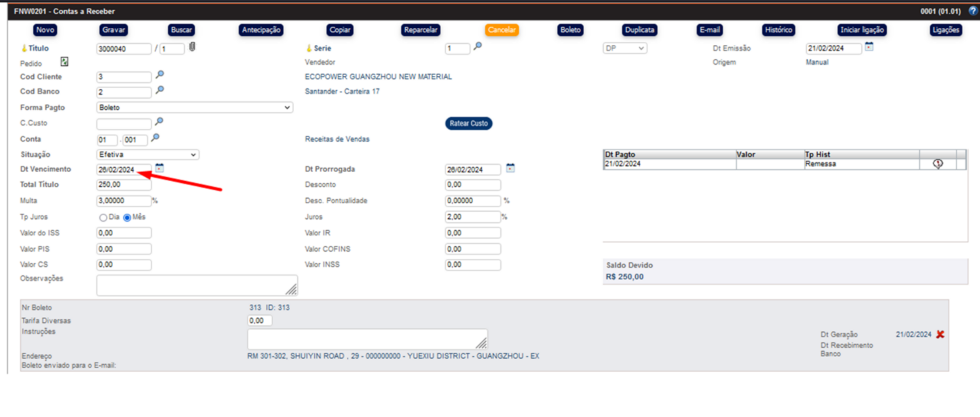Open the Histórico toolbar item
The width and height of the screenshot is (980, 417).
point(778,30)
